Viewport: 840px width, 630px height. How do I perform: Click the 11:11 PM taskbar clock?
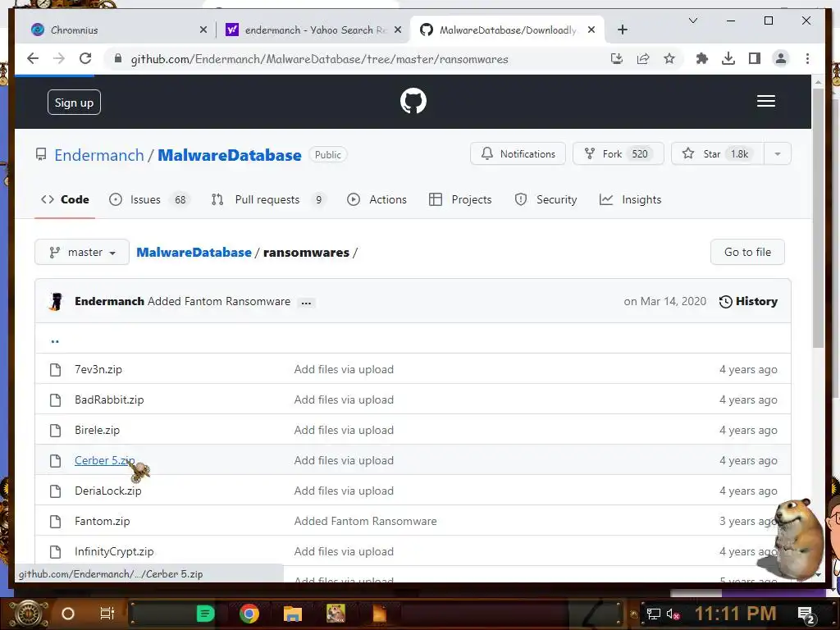[735, 614]
